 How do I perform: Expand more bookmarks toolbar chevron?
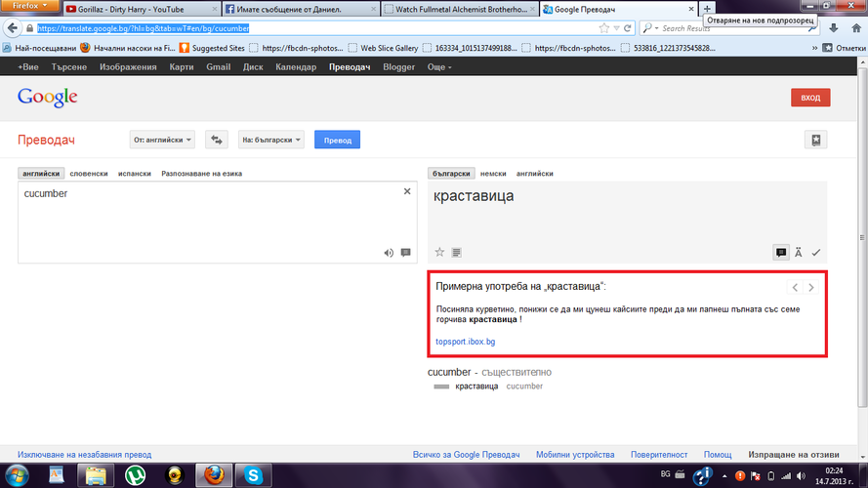click(814, 48)
